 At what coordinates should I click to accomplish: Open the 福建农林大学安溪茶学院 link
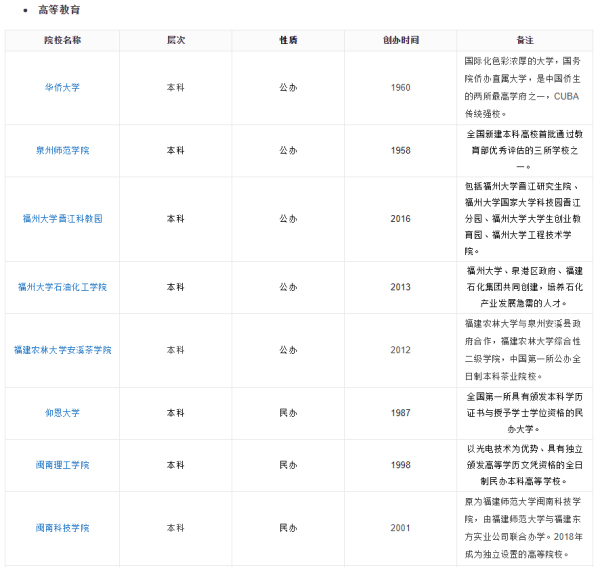click(x=62, y=350)
